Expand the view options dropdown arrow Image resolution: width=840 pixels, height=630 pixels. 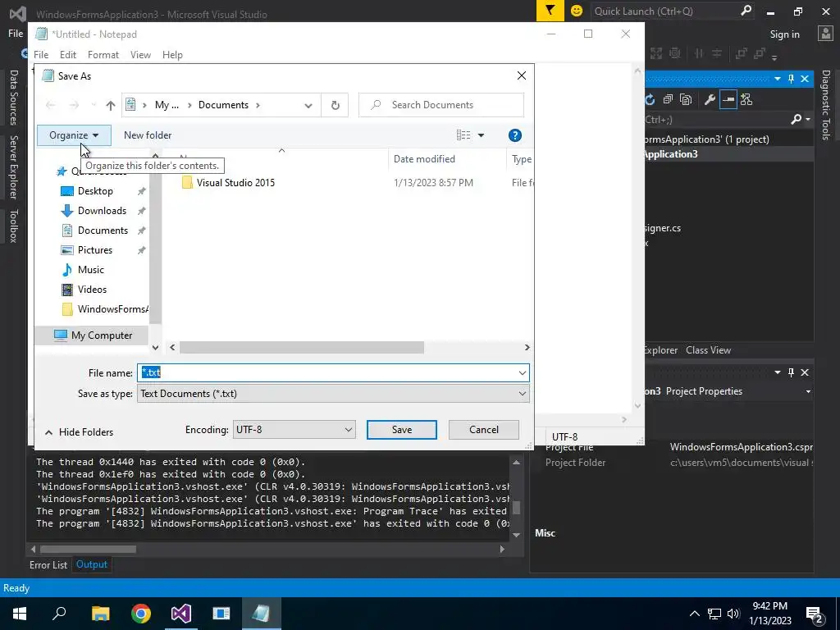click(481, 135)
